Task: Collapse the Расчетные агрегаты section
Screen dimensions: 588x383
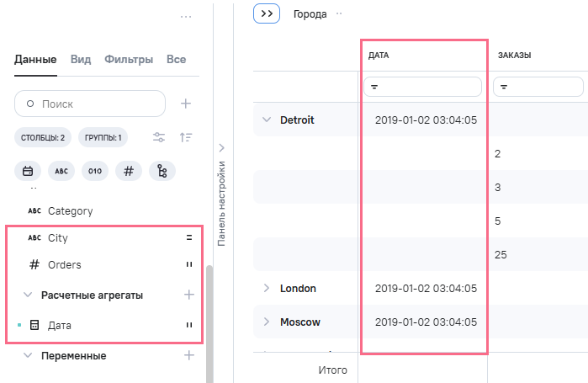Action: tap(28, 295)
